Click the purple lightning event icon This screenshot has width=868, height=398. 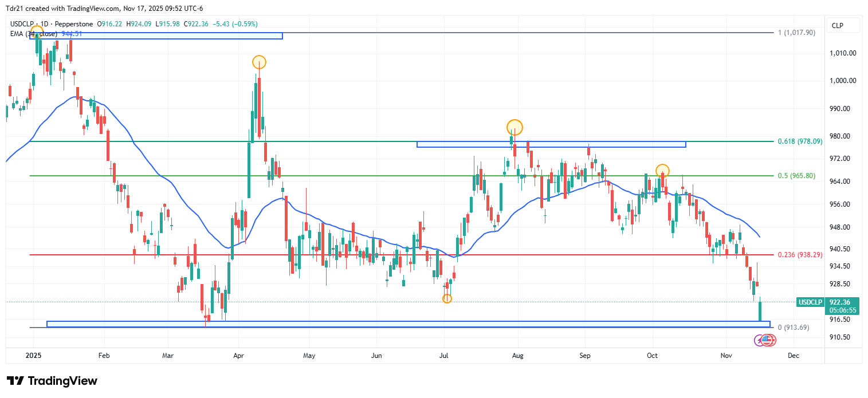(760, 341)
